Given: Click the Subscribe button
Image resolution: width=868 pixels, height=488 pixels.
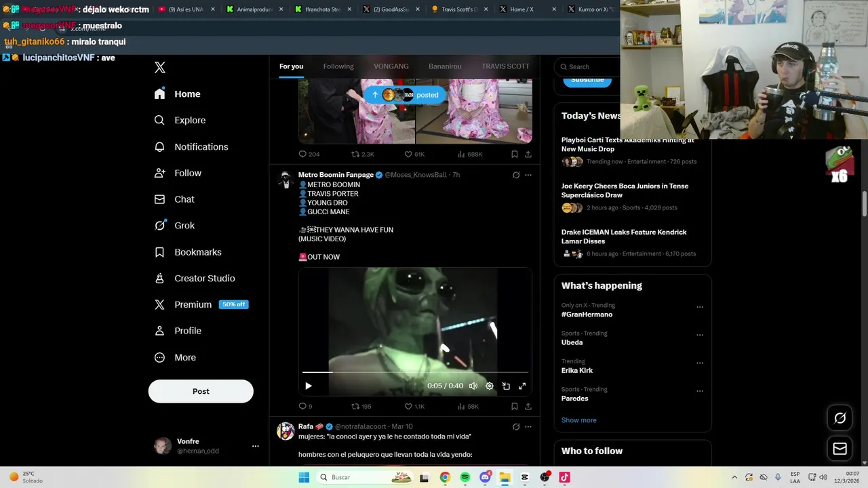Looking at the screenshot, I should [x=587, y=81].
